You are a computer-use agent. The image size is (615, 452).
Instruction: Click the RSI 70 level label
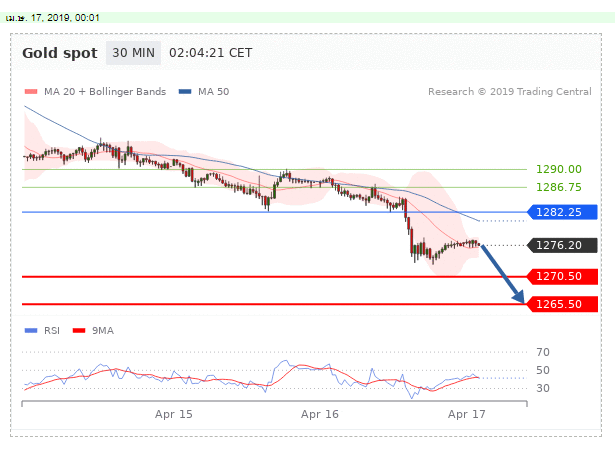click(543, 352)
